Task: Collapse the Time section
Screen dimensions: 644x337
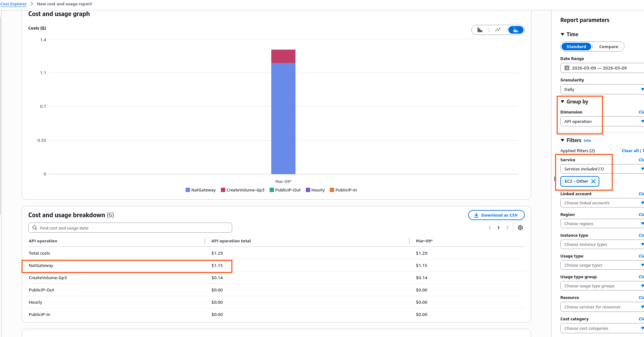Action: (563, 34)
